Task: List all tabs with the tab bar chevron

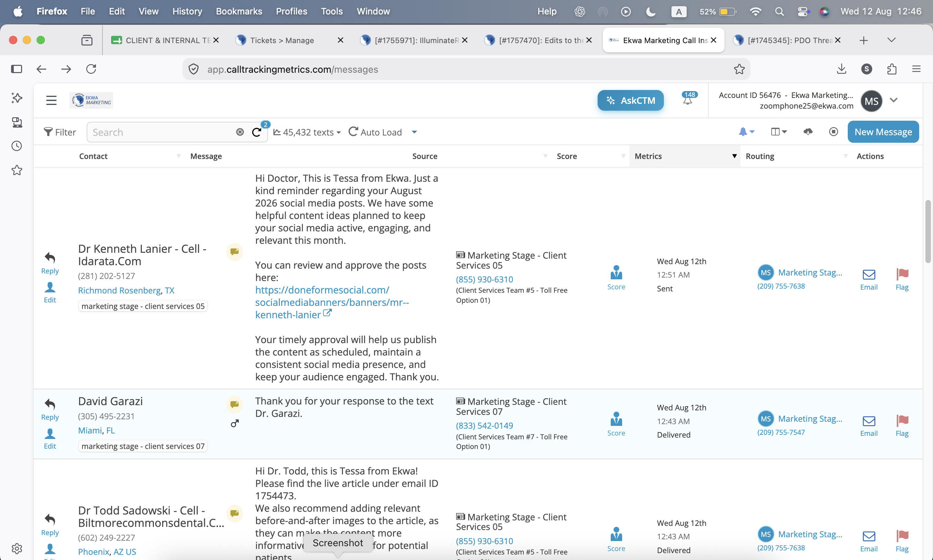Action: click(x=892, y=40)
